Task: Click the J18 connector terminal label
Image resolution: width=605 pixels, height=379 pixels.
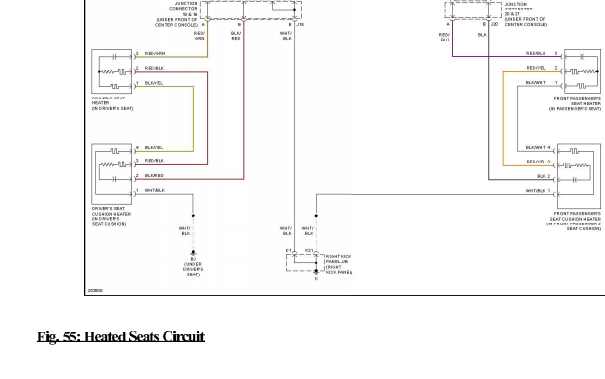Action: [x=301, y=24]
